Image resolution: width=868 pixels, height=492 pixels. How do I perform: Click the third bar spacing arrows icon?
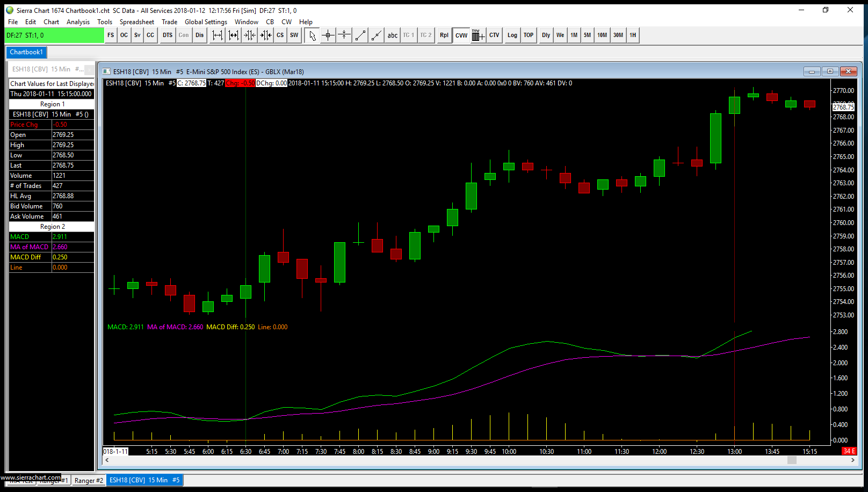pos(250,35)
